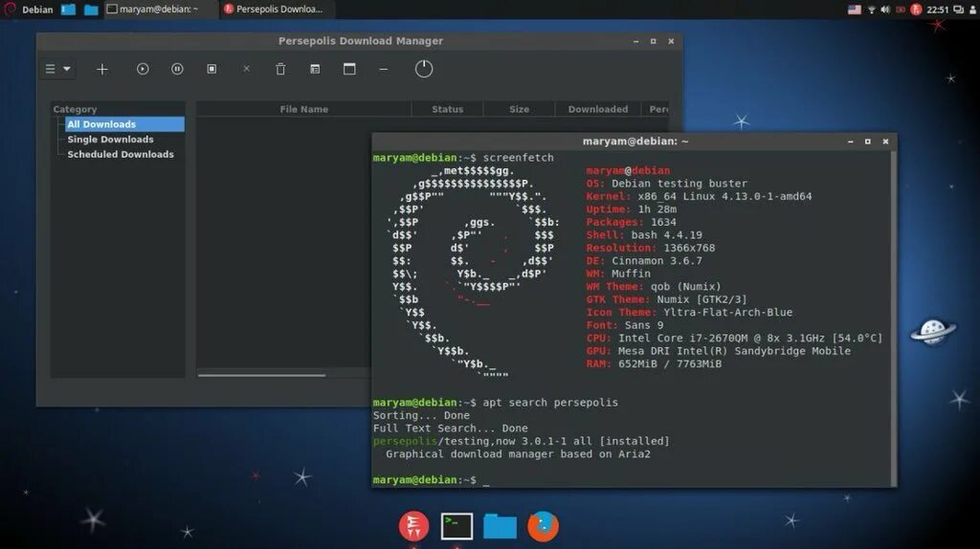Click show desktop icon in top panel

[68, 10]
